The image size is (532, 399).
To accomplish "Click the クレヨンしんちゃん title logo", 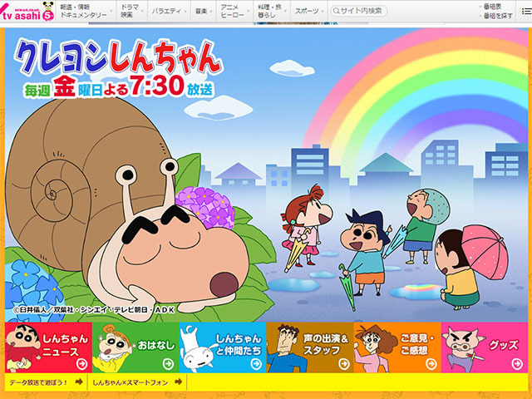I will 117,57.
